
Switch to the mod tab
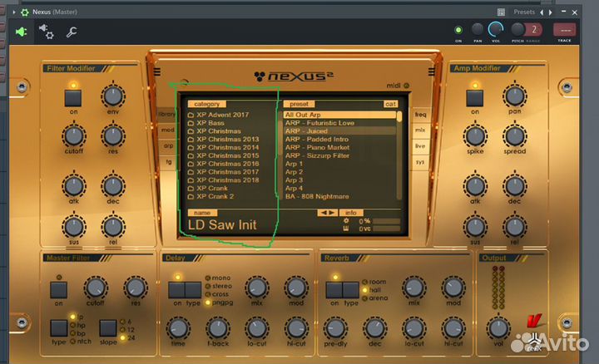click(167, 130)
